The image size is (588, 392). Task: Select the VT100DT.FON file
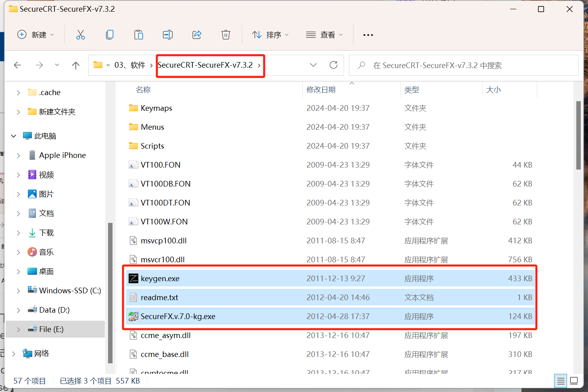331,203
